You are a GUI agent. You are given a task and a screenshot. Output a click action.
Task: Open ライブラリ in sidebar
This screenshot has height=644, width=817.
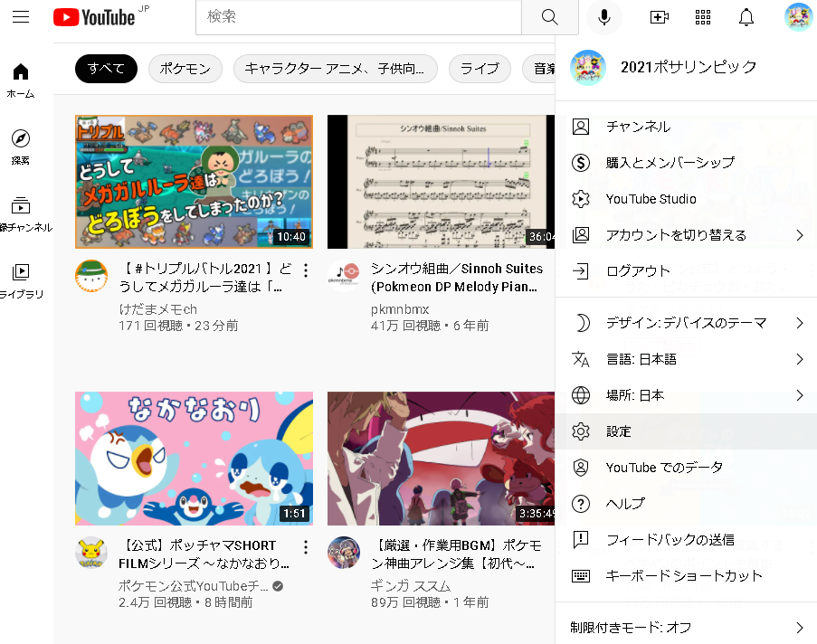(x=21, y=280)
